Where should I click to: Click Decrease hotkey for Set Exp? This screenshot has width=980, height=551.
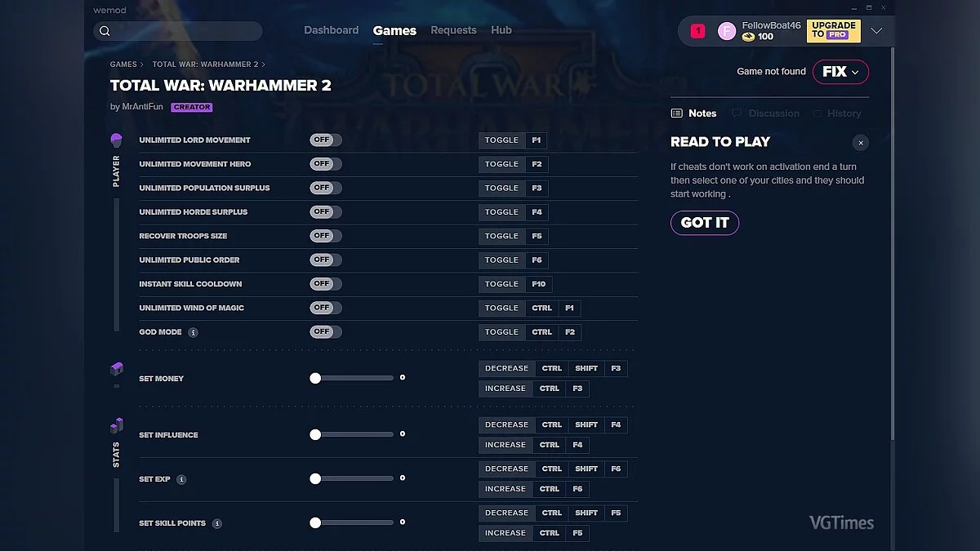[506, 469]
